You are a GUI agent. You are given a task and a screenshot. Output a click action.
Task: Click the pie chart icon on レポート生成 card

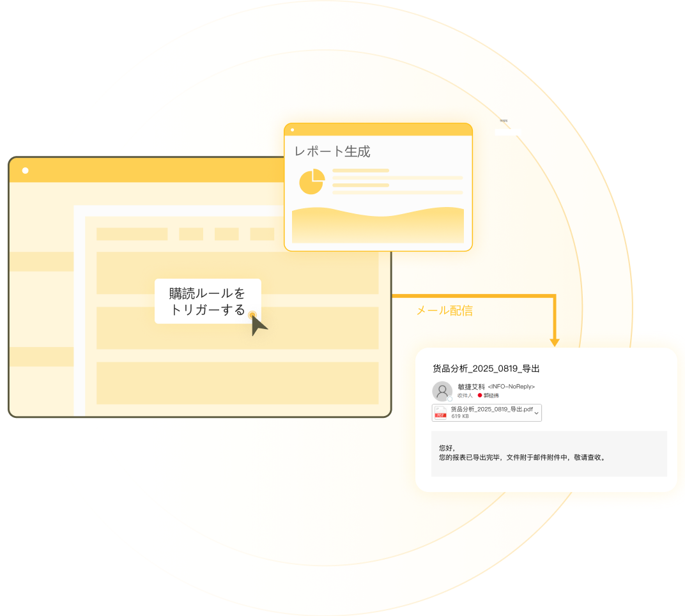pyautogui.click(x=311, y=180)
